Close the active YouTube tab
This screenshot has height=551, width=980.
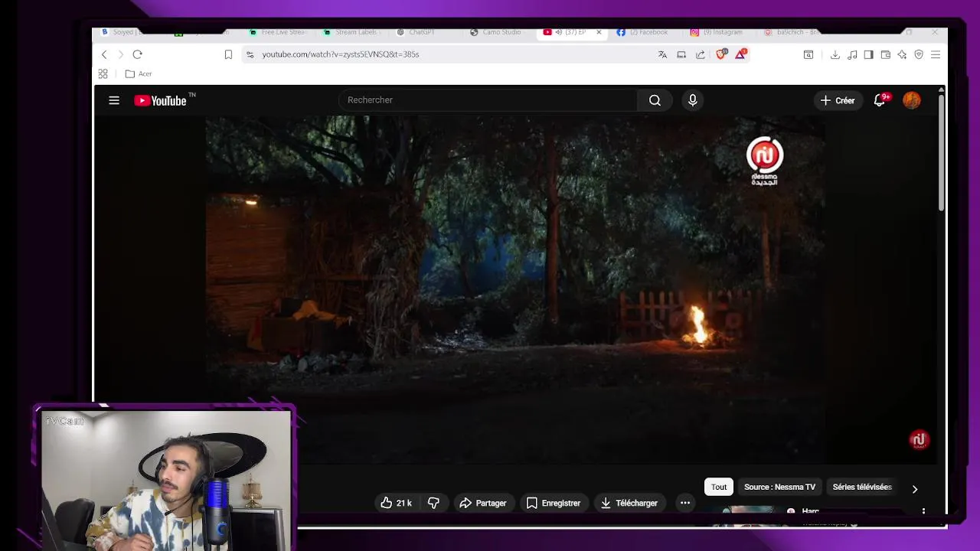click(599, 32)
